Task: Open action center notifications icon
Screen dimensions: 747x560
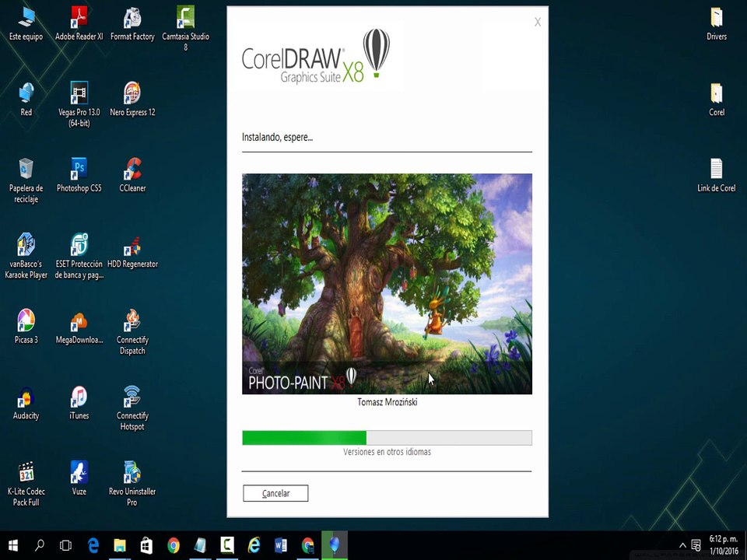Action: coord(696,546)
